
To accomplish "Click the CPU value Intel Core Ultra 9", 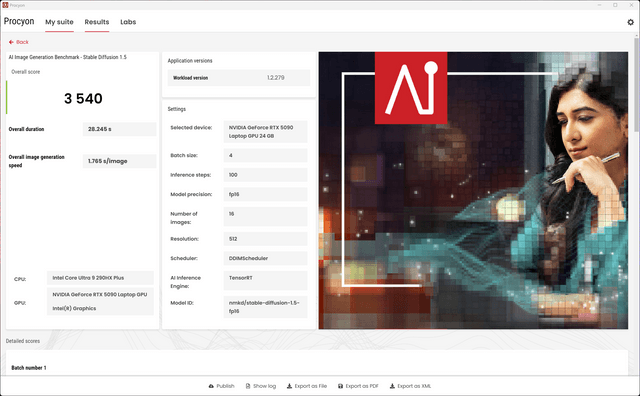I will click(100, 278).
